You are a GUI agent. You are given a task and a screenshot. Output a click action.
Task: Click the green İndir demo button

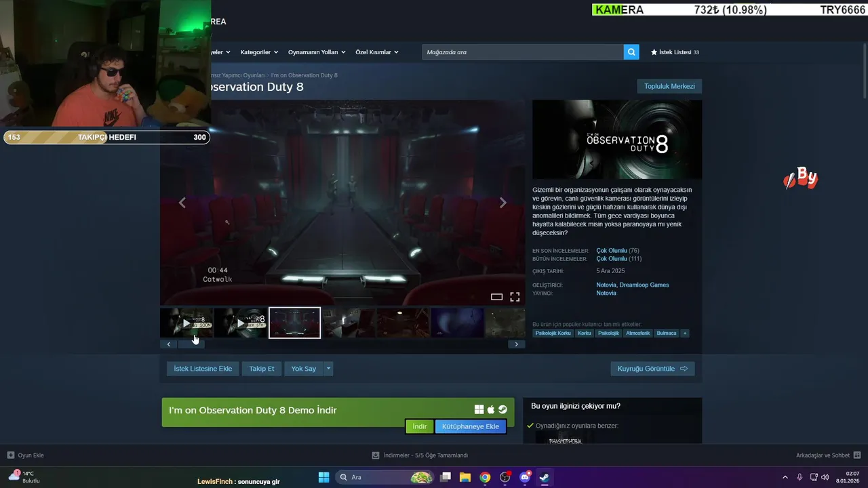[420, 426]
